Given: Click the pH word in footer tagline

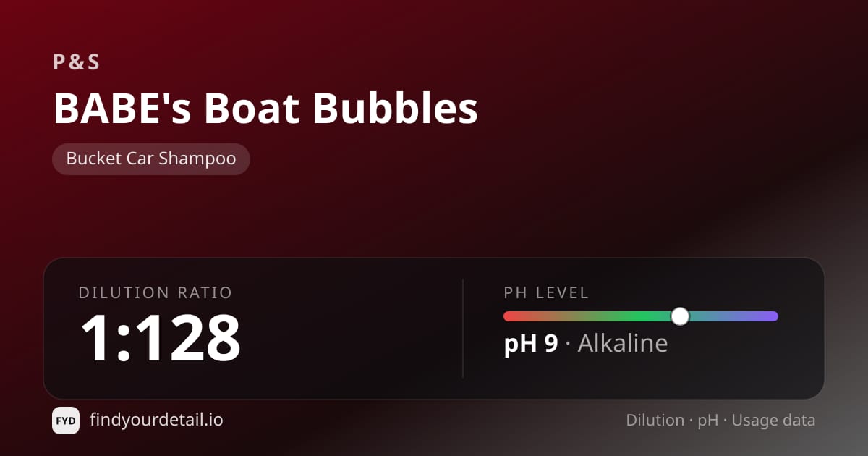Looking at the screenshot, I should [708, 421].
